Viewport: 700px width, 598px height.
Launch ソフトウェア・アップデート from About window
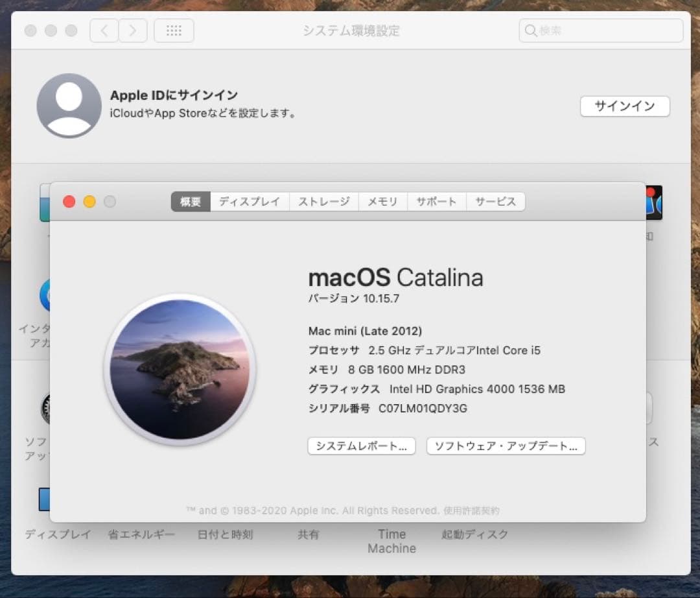tap(506, 446)
